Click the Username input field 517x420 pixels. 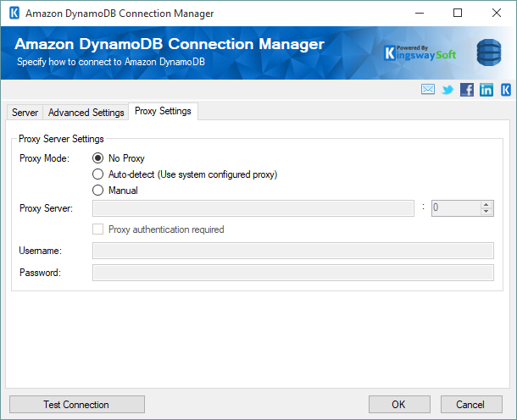(x=293, y=251)
